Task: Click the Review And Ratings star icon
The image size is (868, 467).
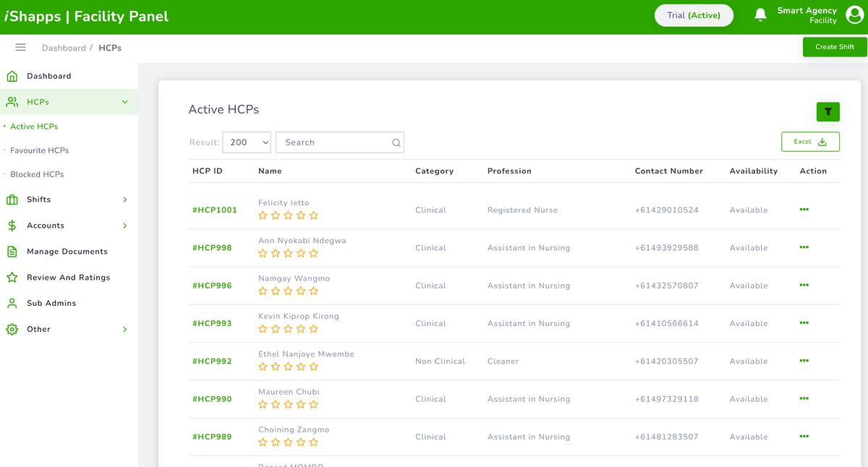Action: point(12,278)
